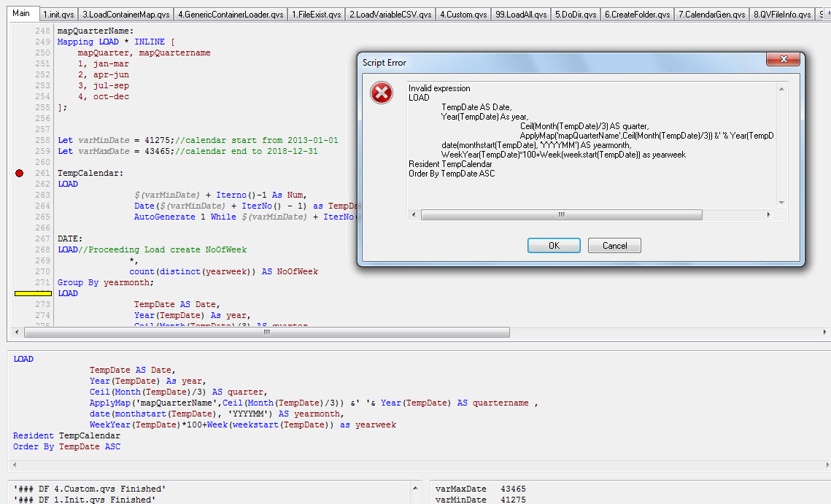Click 'Order By TempDate ASC' in statement pane

[x=67, y=446]
